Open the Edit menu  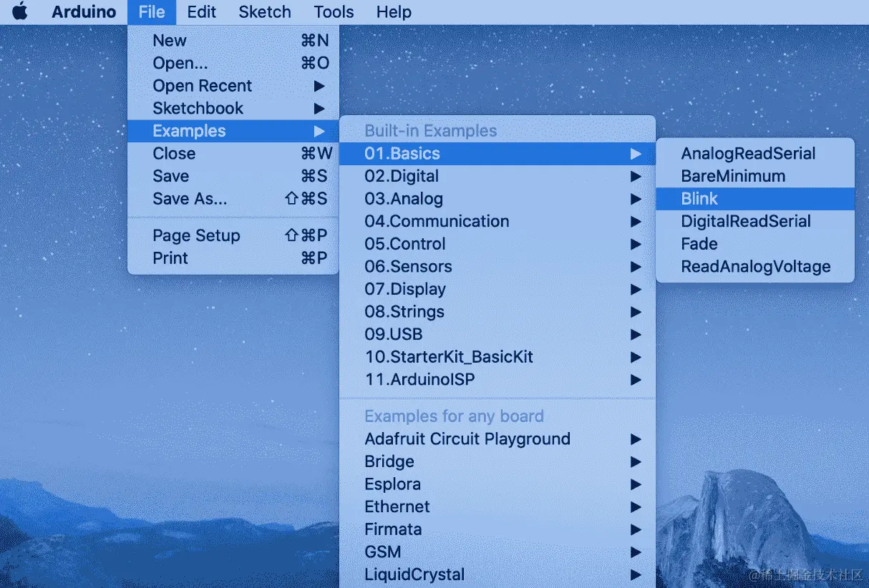(202, 12)
